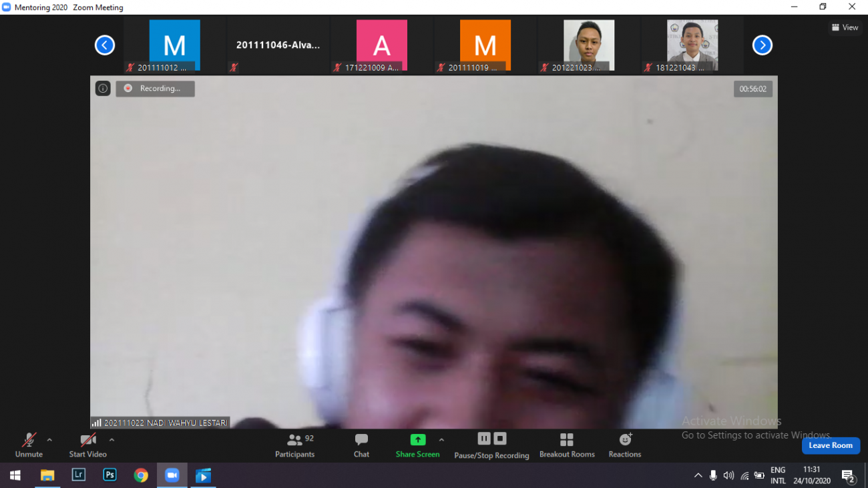868x488 pixels.
Task: Select the pink 'A' participant thumbnail
Action: 381,45
